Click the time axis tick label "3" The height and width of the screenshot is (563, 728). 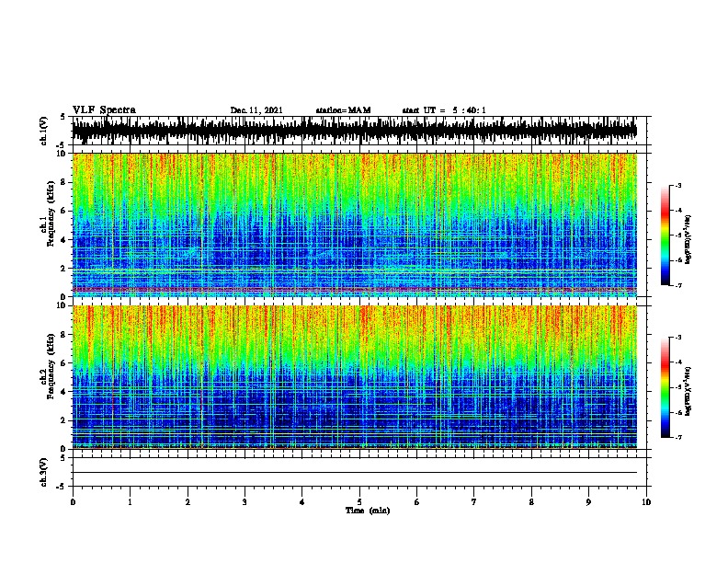click(x=245, y=502)
